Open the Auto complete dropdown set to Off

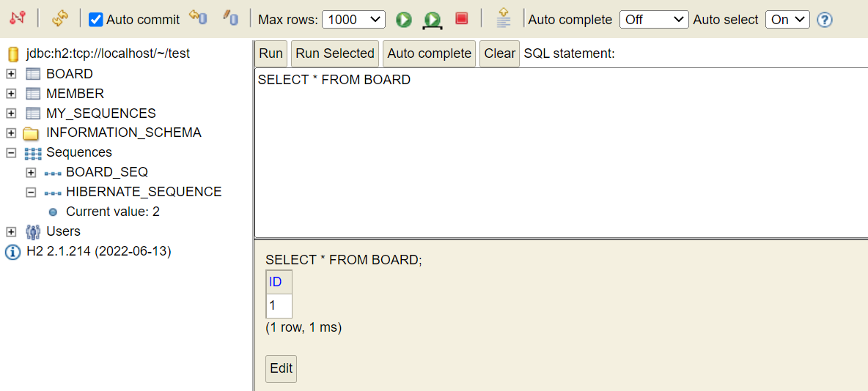[x=655, y=19]
